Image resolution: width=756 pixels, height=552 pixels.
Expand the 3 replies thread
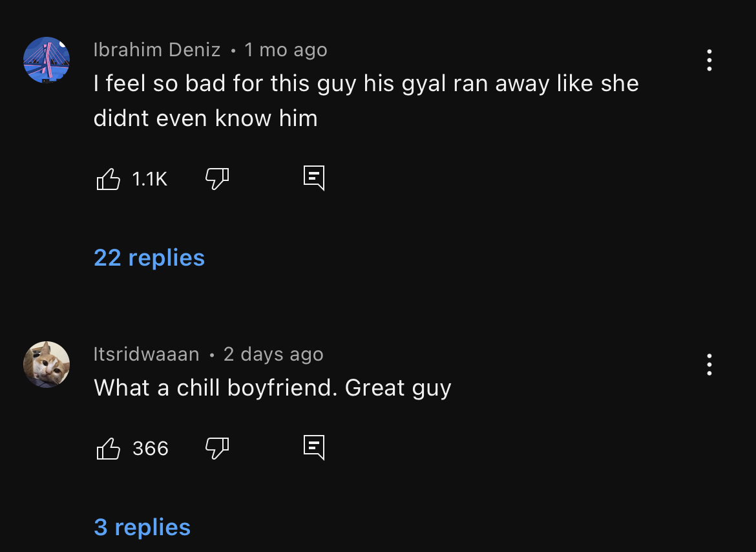point(142,527)
